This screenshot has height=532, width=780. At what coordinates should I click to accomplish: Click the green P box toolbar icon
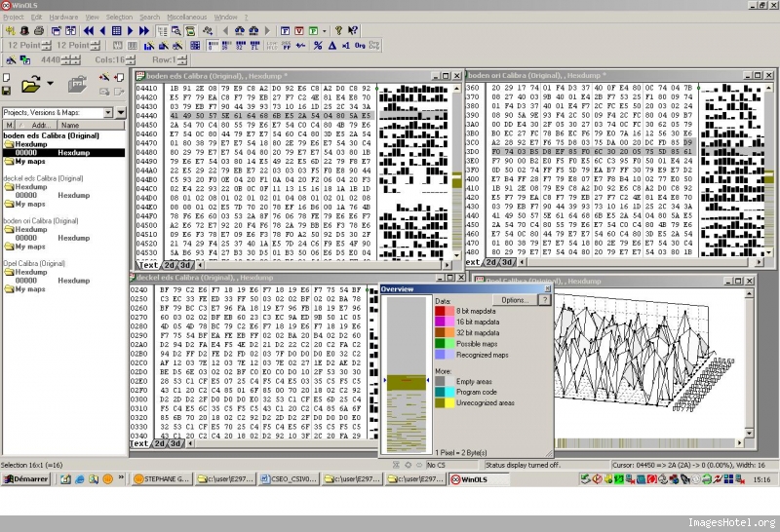click(x=313, y=31)
